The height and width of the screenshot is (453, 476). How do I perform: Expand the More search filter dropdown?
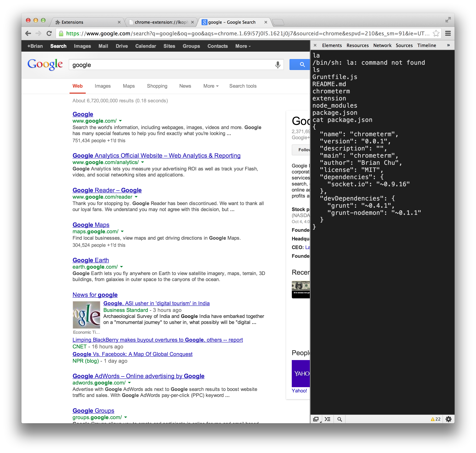tap(211, 86)
